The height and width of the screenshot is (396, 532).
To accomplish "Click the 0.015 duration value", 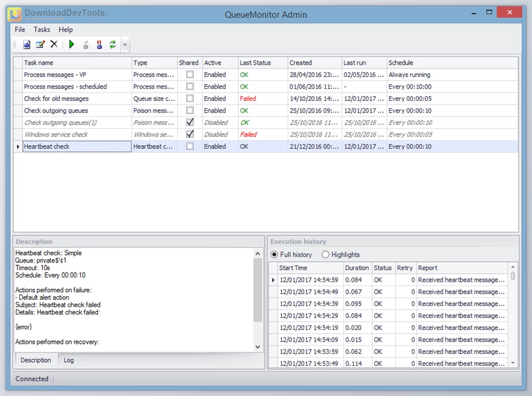I will [x=353, y=340].
